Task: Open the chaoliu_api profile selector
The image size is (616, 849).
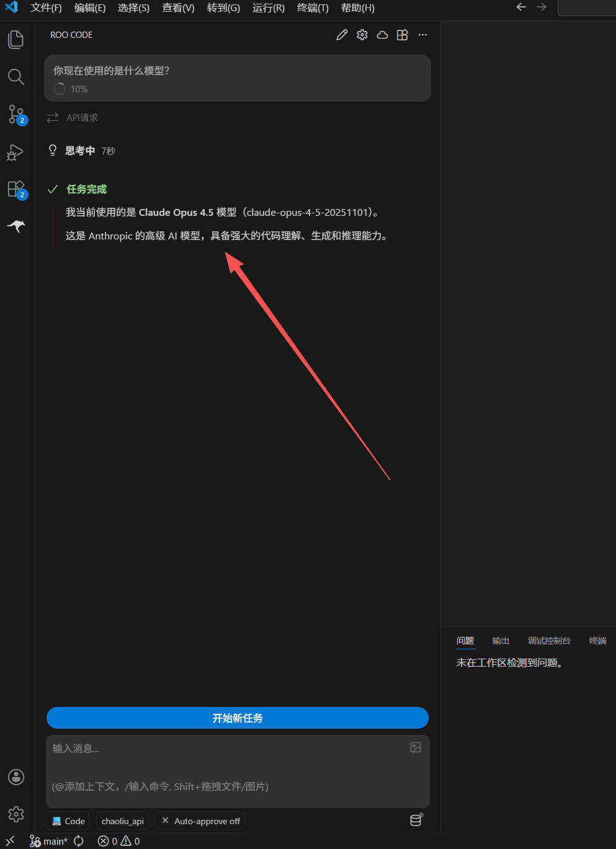Action: point(123,820)
